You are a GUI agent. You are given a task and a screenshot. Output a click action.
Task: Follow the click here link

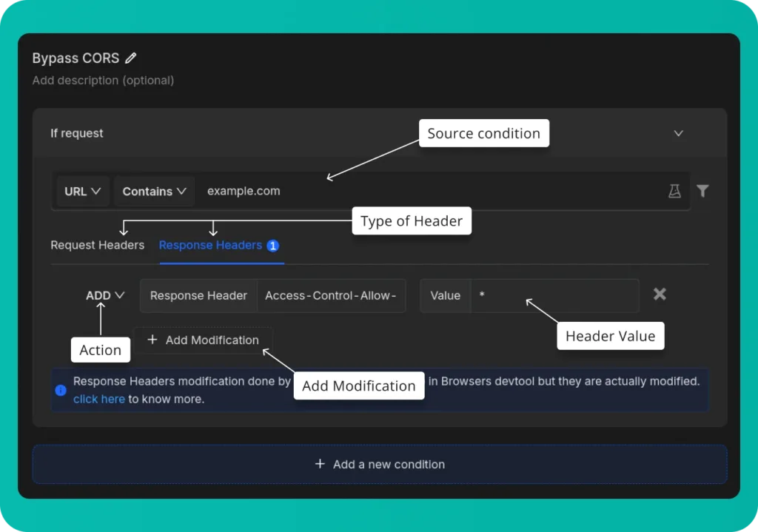[x=99, y=399]
